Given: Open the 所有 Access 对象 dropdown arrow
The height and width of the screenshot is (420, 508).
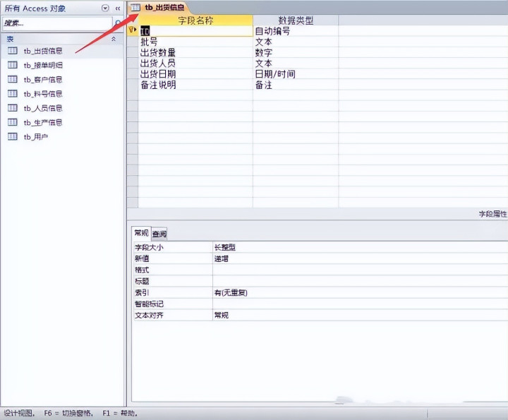Looking at the screenshot, I should coord(105,8).
